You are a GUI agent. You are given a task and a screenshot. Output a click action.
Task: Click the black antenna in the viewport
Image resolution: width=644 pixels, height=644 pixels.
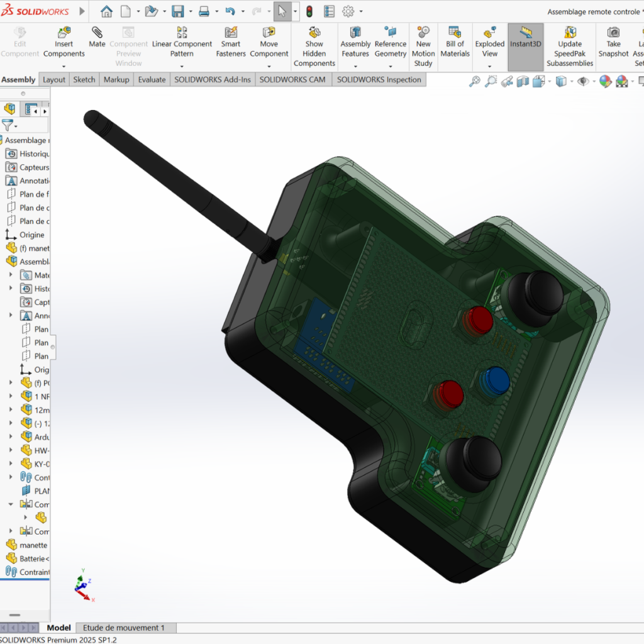(x=177, y=184)
